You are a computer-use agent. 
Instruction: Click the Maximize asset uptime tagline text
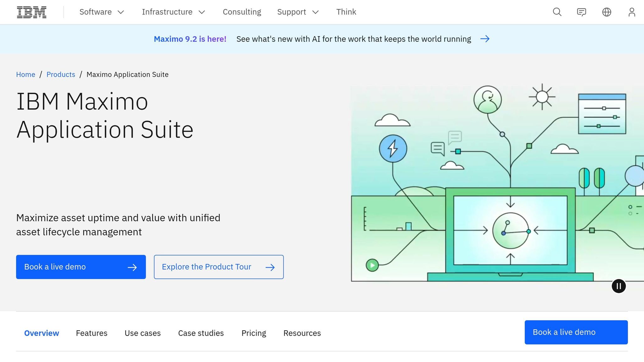click(118, 225)
